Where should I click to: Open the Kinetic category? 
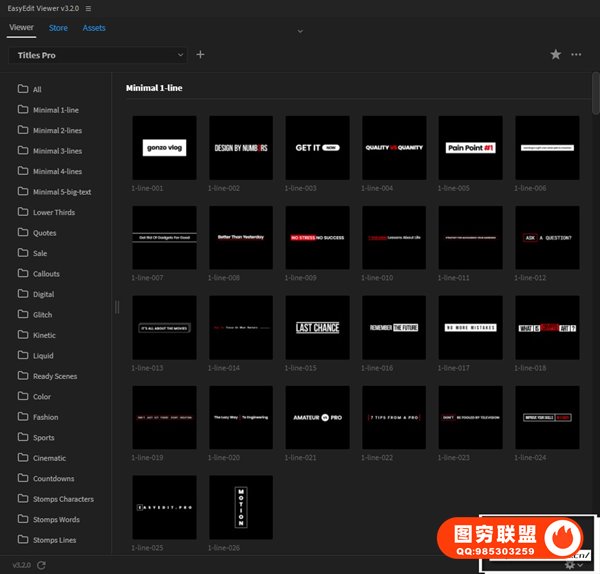tap(45, 336)
